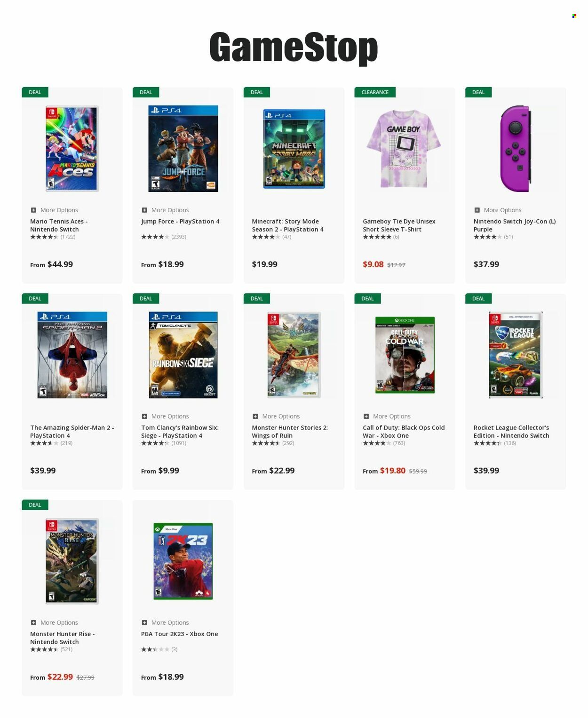Click the GameStop logo
The image size is (588, 718).
pos(294,47)
